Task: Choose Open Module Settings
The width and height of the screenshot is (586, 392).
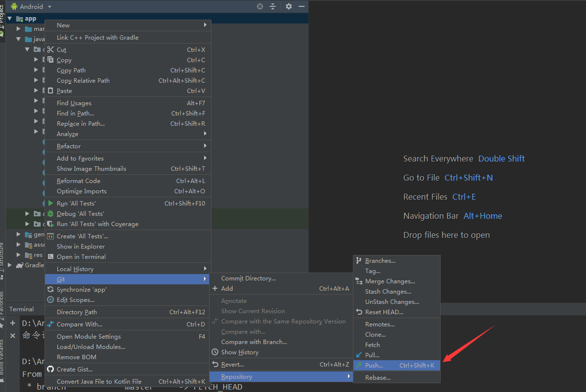Action: point(128,336)
